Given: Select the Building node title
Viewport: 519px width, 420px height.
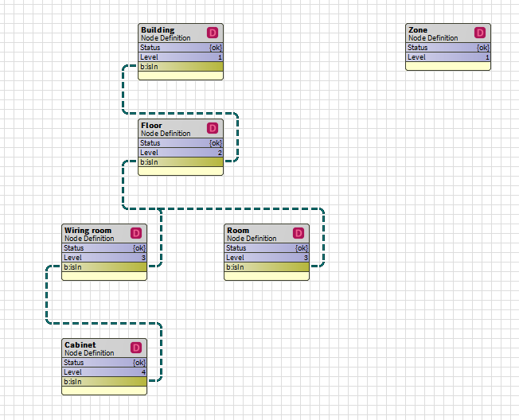Looking at the screenshot, I should click(158, 30).
